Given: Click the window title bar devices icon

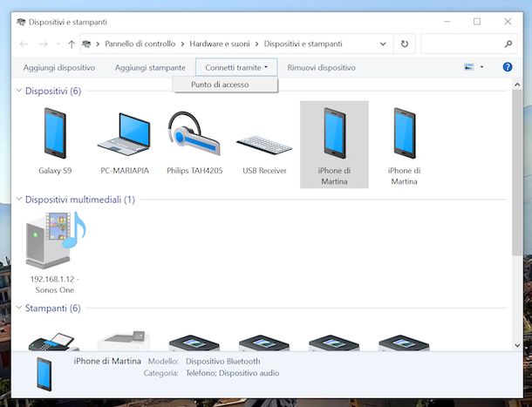Looking at the screenshot, I should click(21, 22).
